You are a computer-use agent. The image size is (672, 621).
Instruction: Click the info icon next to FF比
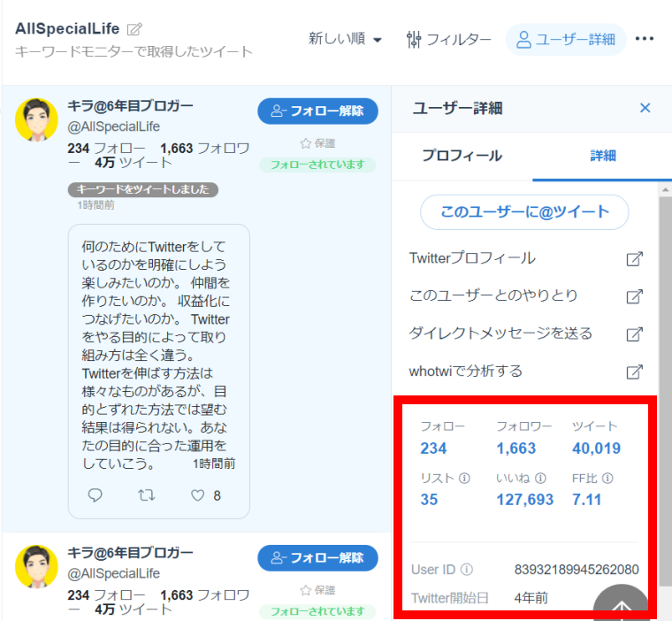607,479
